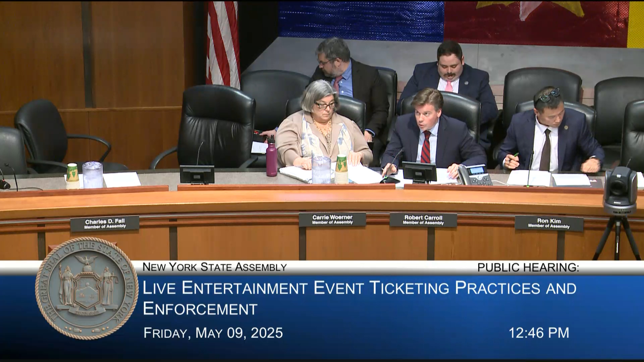This screenshot has width=644, height=362.
Task: Click the Sony camera on the tripod
Action: 620,191
